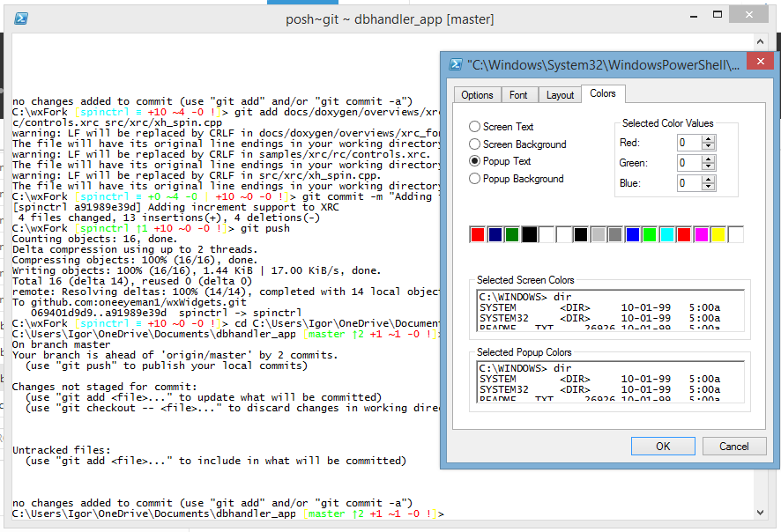Click the 'Delta compression using up to 2 threads.' line

point(135,249)
